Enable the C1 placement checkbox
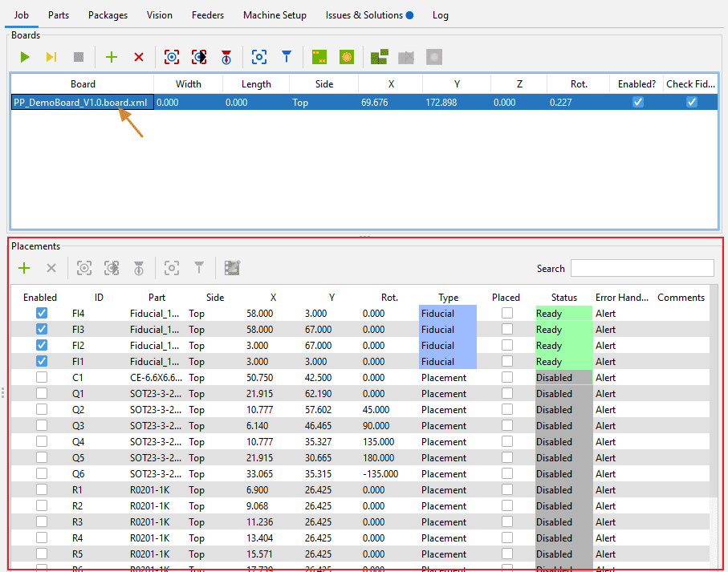 [42, 378]
